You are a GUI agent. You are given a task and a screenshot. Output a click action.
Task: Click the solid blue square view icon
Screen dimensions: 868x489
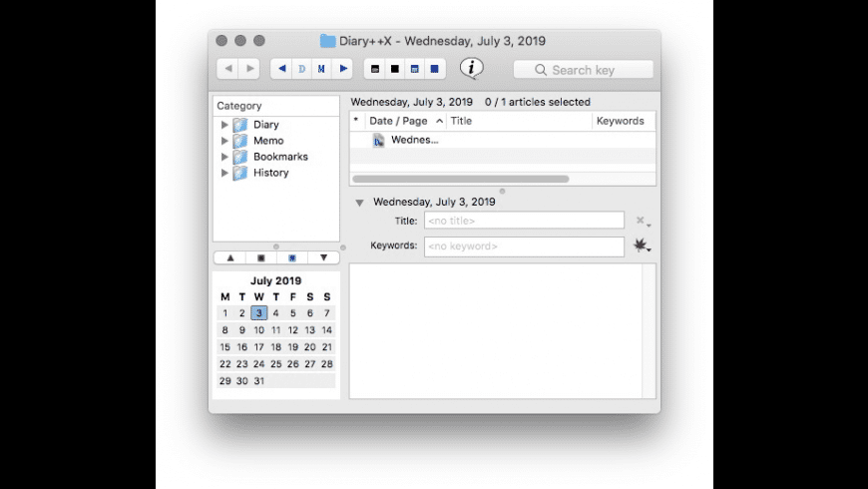click(435, 69)
